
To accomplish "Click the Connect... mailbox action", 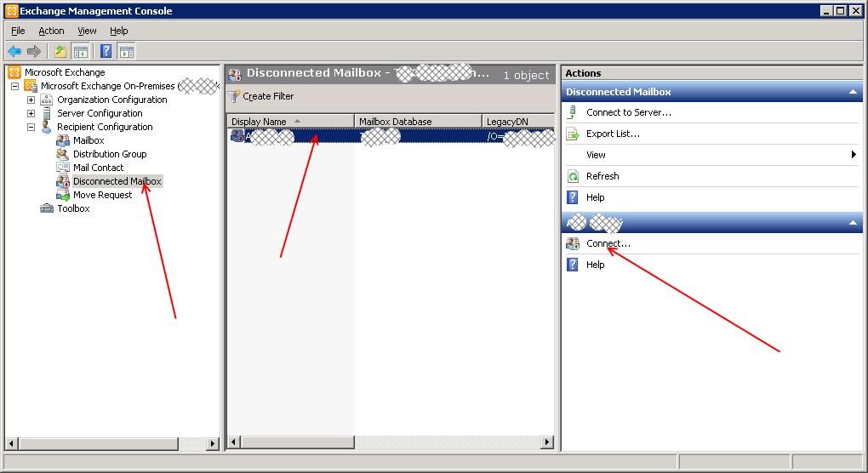I will click(x=608, y=243).
